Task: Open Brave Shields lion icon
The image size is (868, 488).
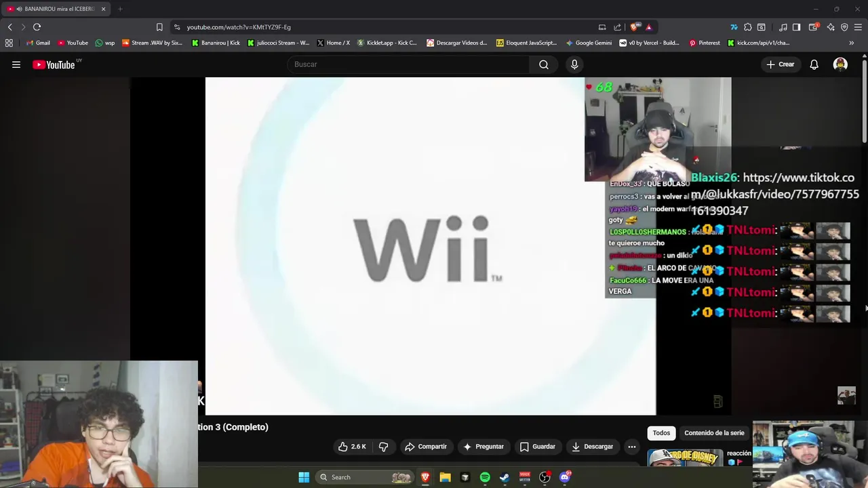Action: pyautogui.click(x=635, y=27)
